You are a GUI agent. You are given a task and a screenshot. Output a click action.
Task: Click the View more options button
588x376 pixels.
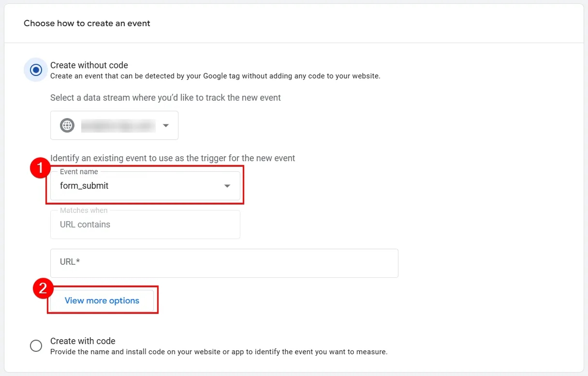point(102,301)
